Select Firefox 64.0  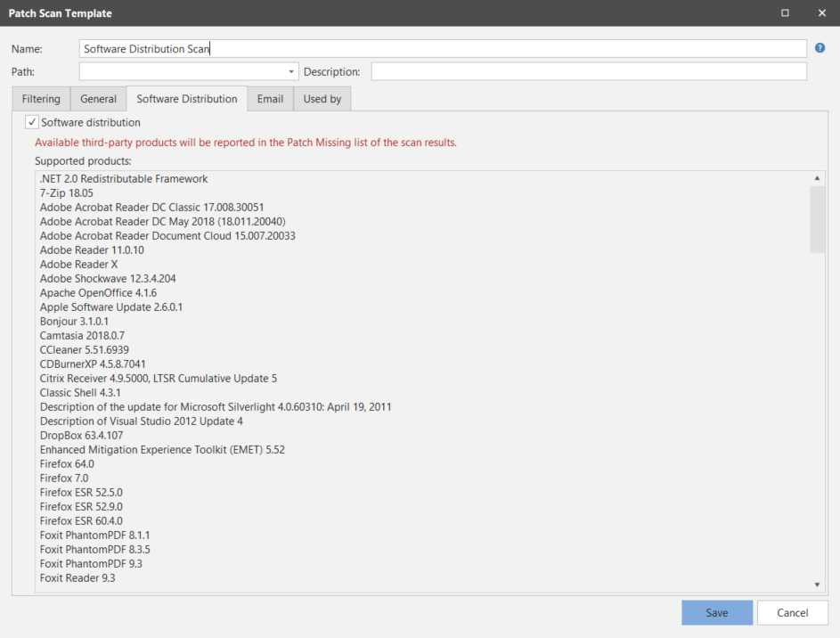coord(67,464)
